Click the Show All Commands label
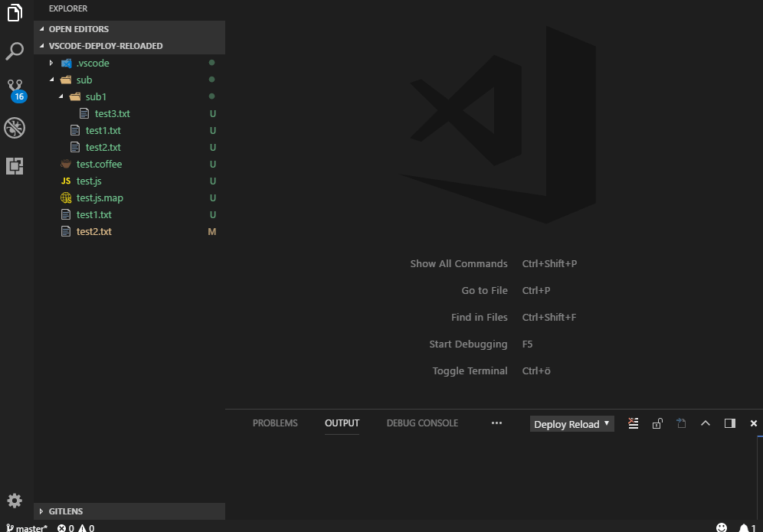The width and height of the screenshot is (763, 532). coord(459,263)
